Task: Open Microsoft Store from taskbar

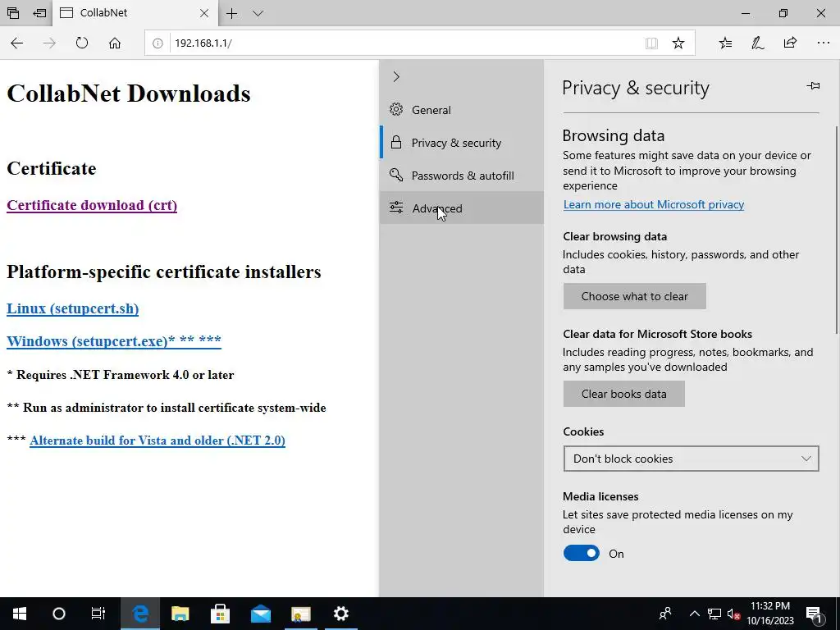Action: (220, 614)
